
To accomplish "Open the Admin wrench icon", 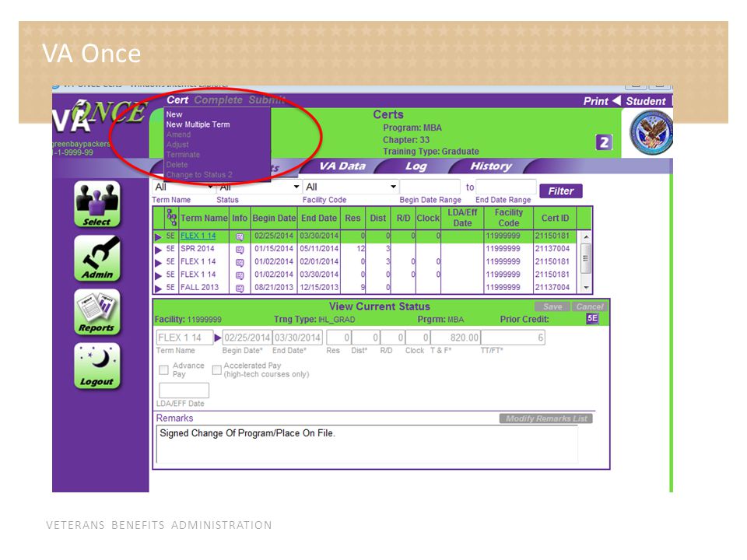I will tap(96, 258).
